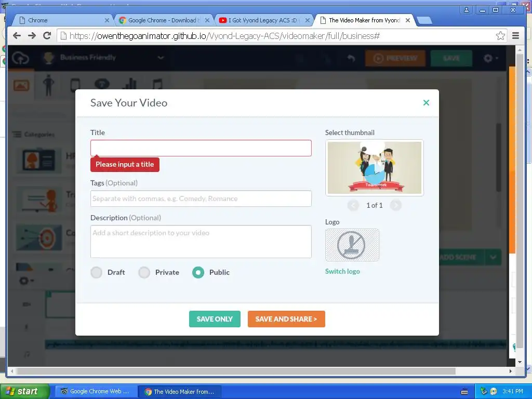Close the I Got Vyond Legacy ACS tab
Image resolution: width=532 pixels, height=399 pixels.
(308, 20)
